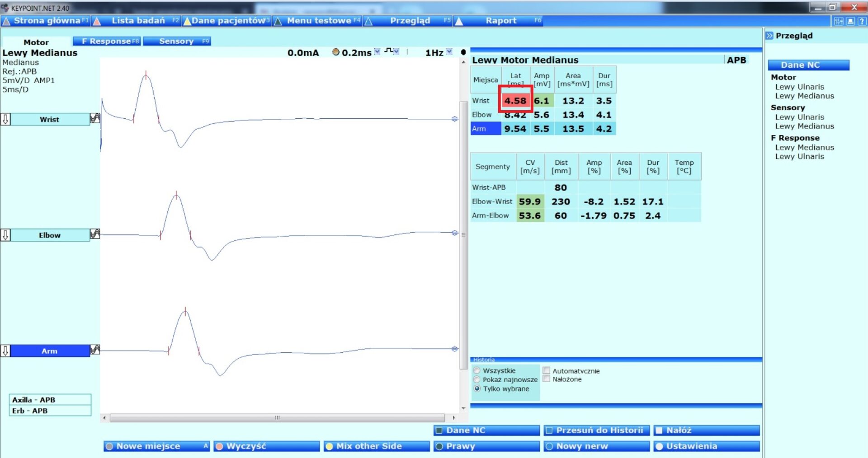
Task: Open the 1Hz frequency dropdown
Action: [449, 52]
